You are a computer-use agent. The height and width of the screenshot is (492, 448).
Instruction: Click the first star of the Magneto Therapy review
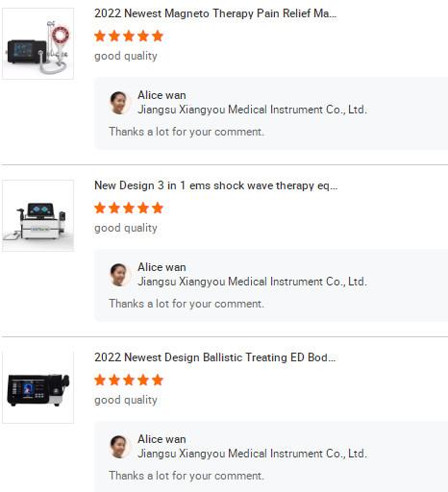pyautogui.click(x=100, y=36)
